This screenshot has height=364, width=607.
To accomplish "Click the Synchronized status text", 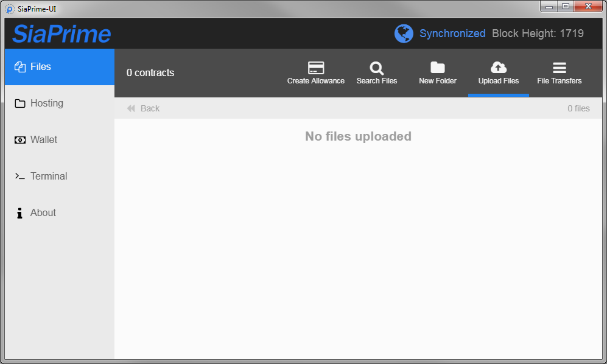I will [x=452, y=33].
